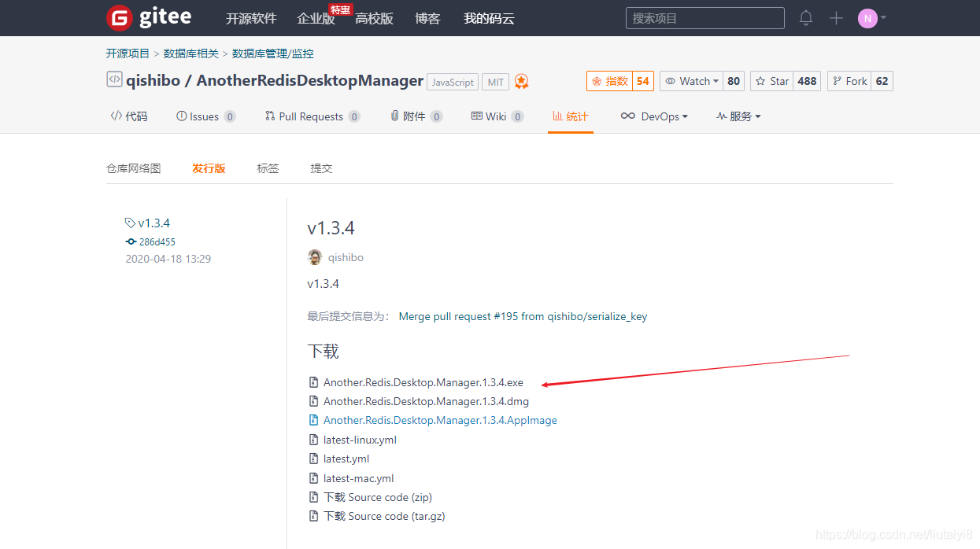Download latest-mac.yml file

(358, 478)
